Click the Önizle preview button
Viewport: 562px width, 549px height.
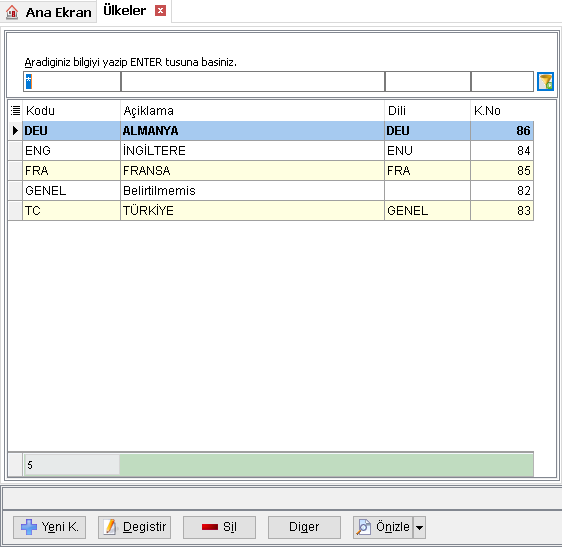(383, 527)
